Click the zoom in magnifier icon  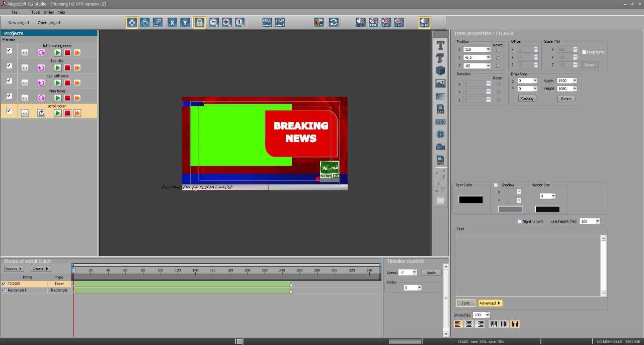[227, 23]
